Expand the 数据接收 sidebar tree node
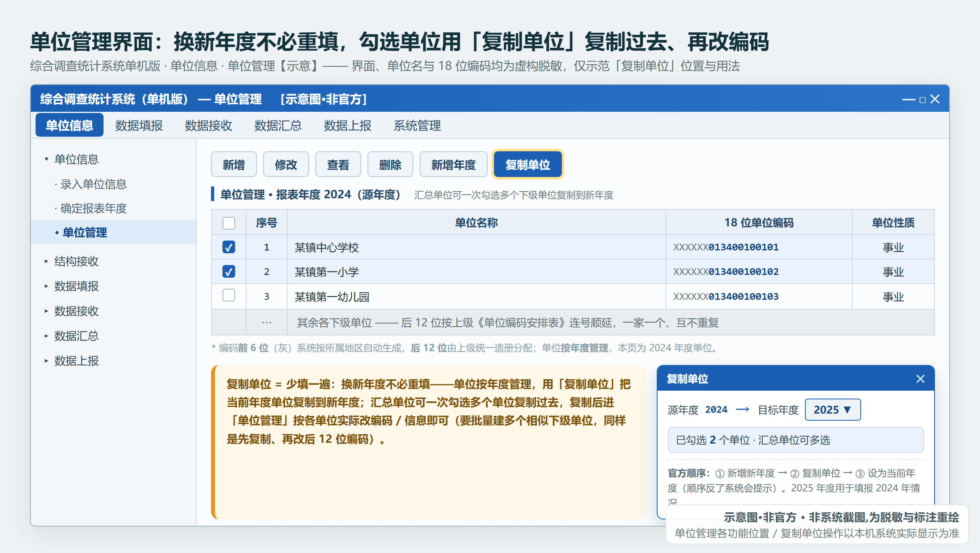980x553 pixels. click(x=46, y=311)
